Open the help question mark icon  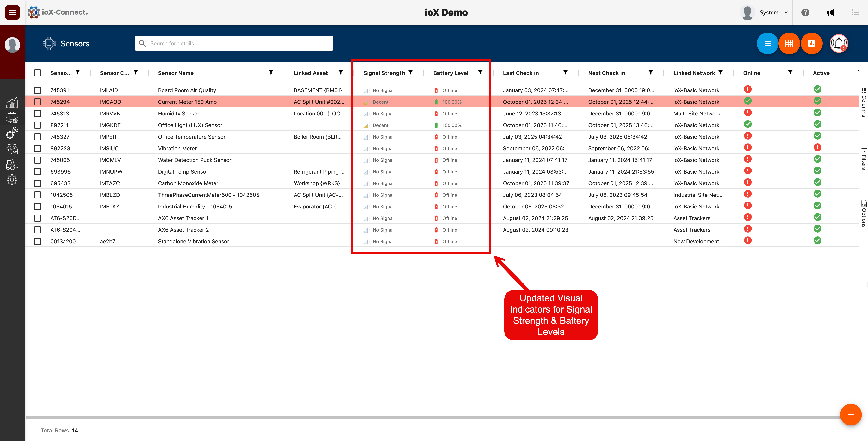(x=805, y=12)
